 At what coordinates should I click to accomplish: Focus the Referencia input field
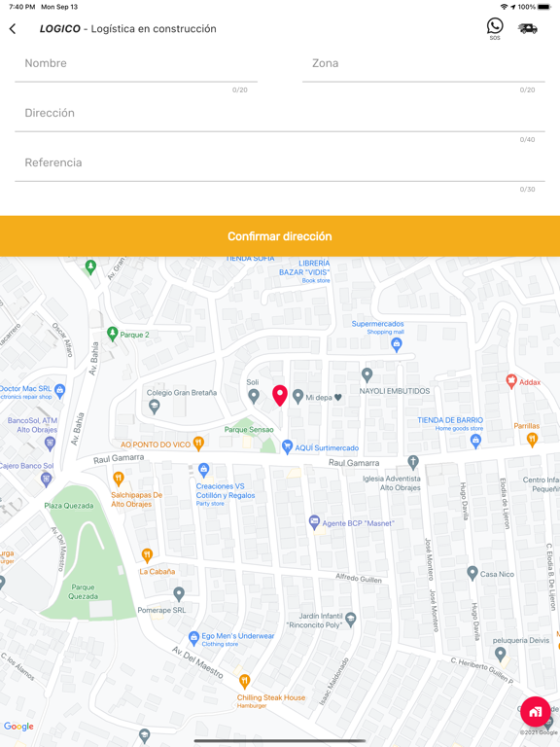pos(280,166)
